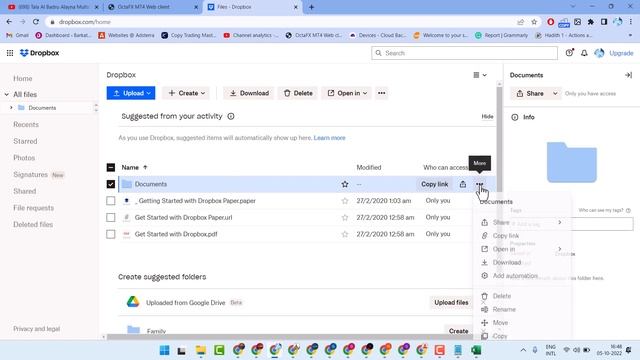Star the Get Started with Dropbox Paper.url file
640x360 pixels.
pyautogui.click(x=345, y=218)
